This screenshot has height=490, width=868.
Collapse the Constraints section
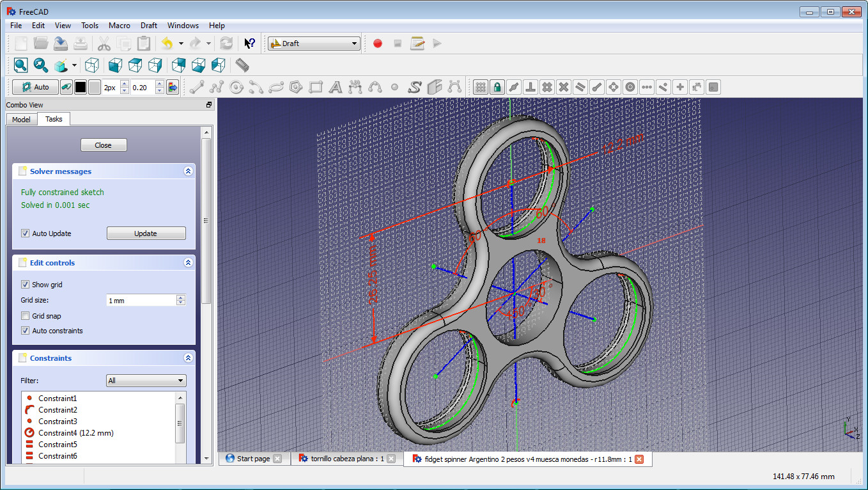click(x=188, y=358)
